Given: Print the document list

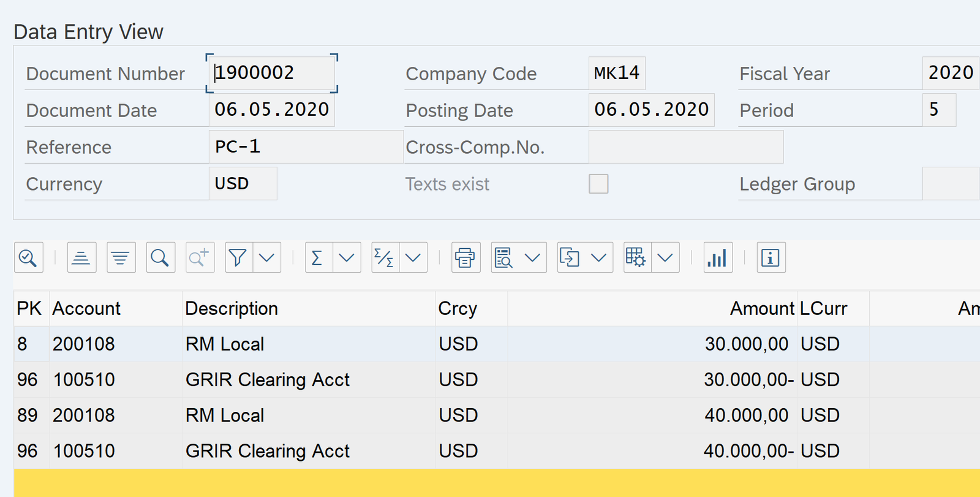Looking at the screenshot, I should tap(466, 258).
